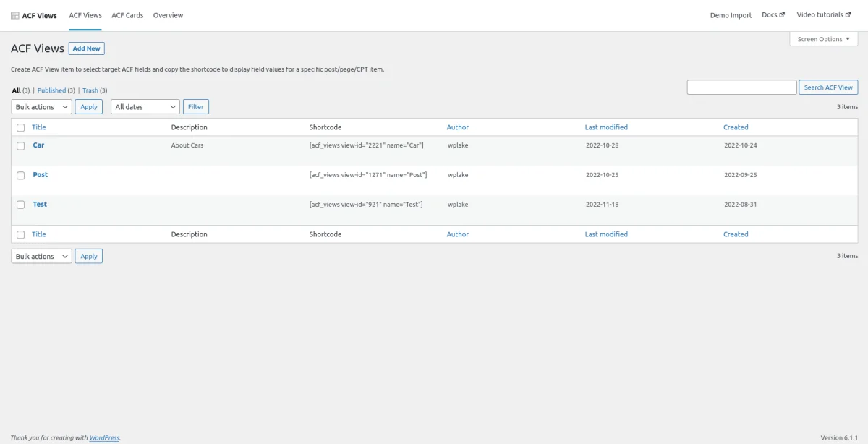Click the 2022-11-18 modified date

point(603,205)
